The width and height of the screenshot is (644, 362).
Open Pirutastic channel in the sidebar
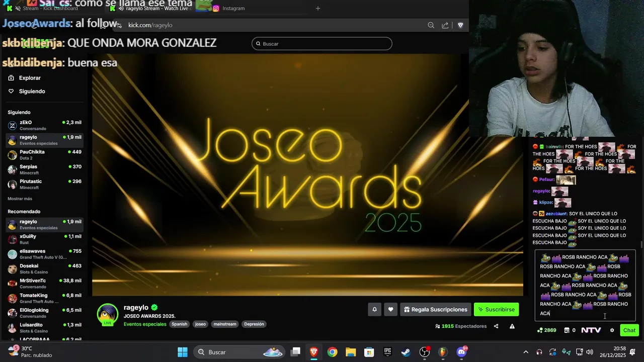(45, 184)
